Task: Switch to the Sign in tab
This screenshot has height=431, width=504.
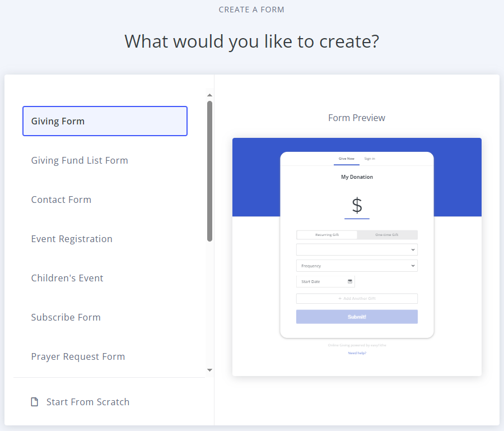Action: pyautogui.click(x=369, y=159)
